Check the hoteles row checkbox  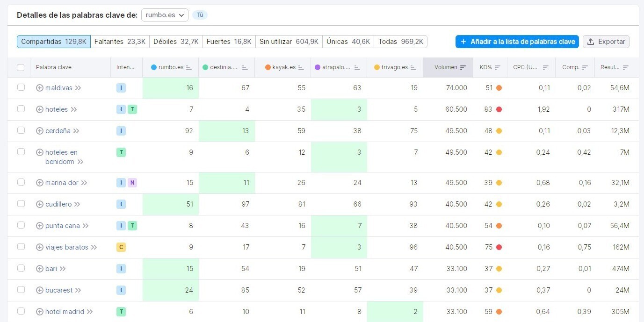21,109
